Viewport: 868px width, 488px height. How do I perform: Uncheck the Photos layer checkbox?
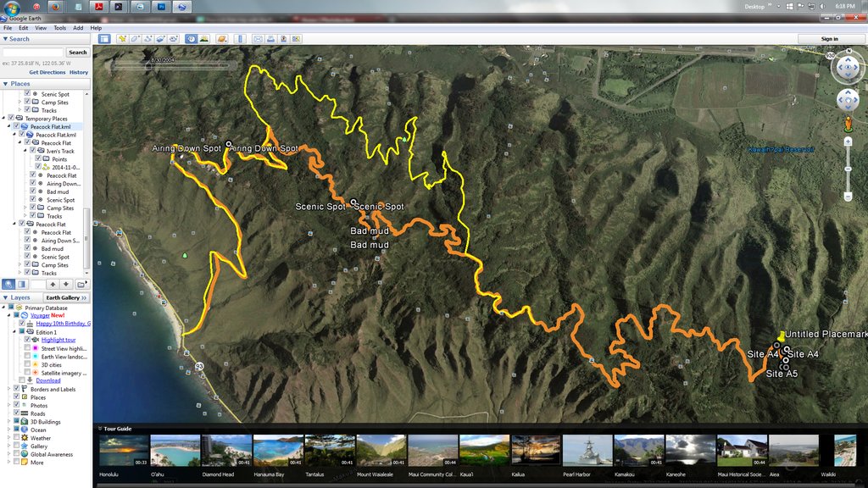pyautogui.click(x=17, y=405)
